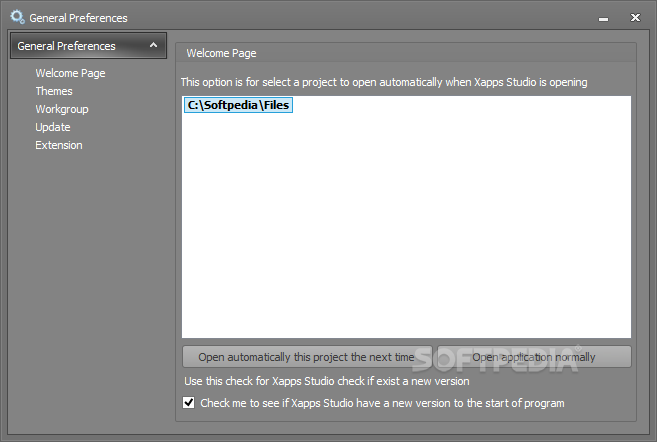Select the C:\Softpedia\Files project entry
The width and height of the screenshot is (657, 442).
238,105
